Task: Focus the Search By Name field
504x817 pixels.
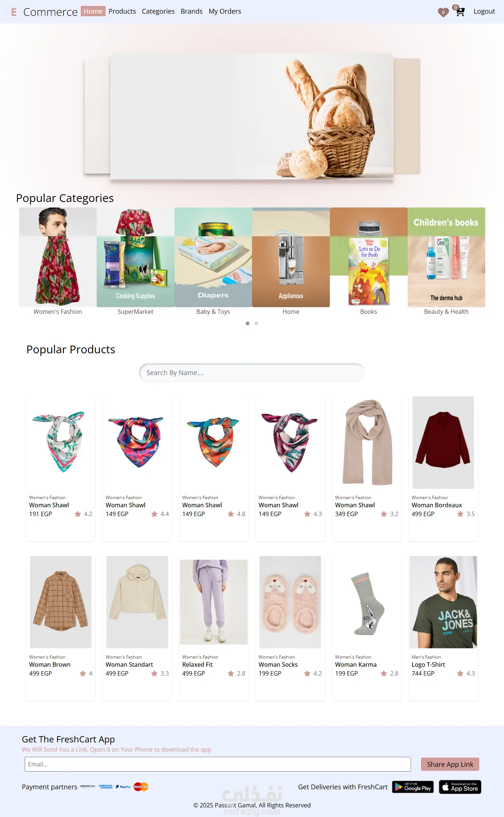Action: point(252,373)
